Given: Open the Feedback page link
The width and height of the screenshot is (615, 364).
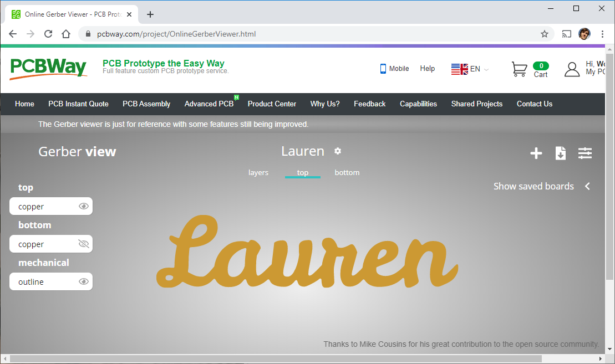Looking at the screenshot, I should [x=369, y=104].
